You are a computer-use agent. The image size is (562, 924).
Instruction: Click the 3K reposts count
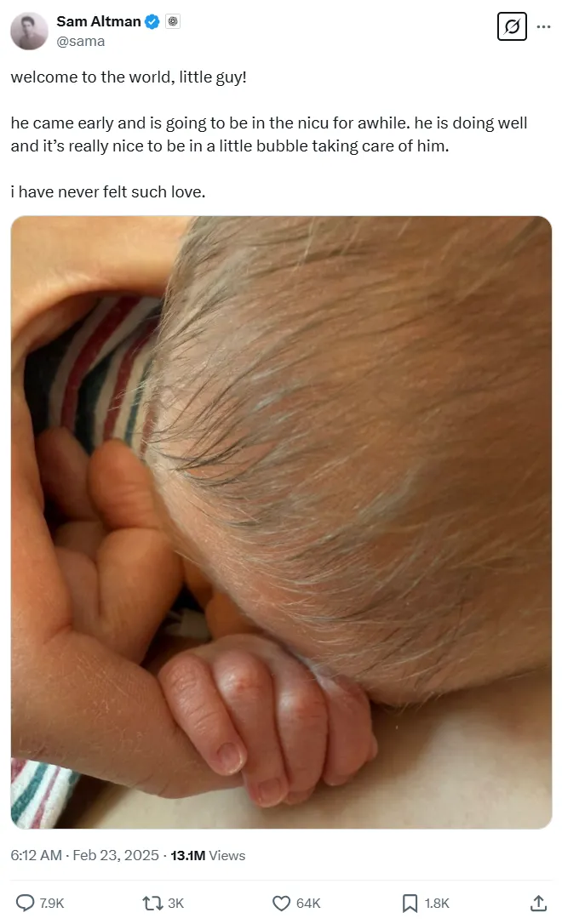[175, 904]
